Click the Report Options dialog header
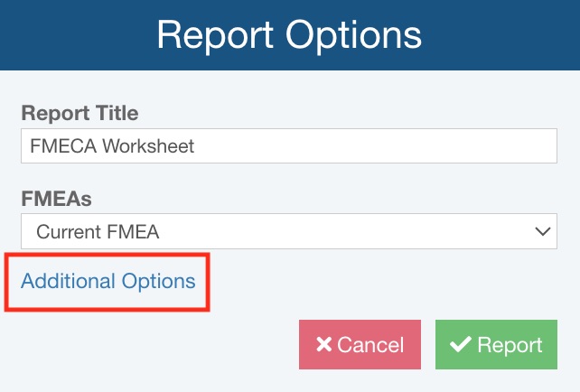580x392 pixels. (289, 34)
